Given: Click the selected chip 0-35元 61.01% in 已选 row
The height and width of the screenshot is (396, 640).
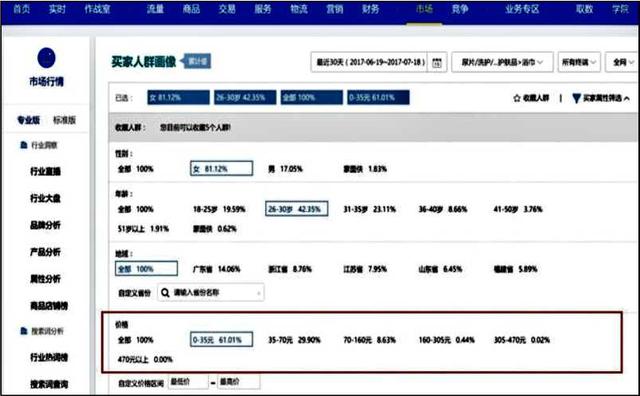Looking at the screenshot, I should 378,98.
